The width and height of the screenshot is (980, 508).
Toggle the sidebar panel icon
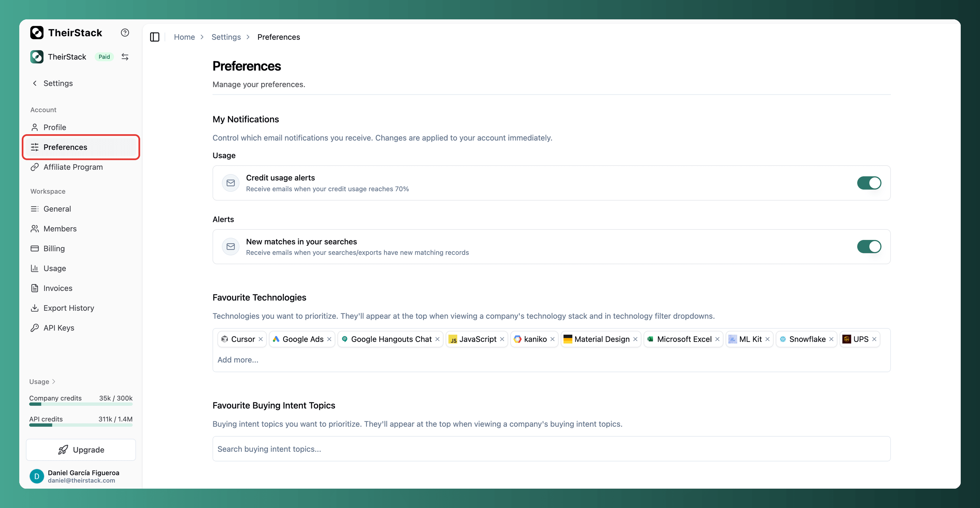pyautogui.click(x=154, y=37)
